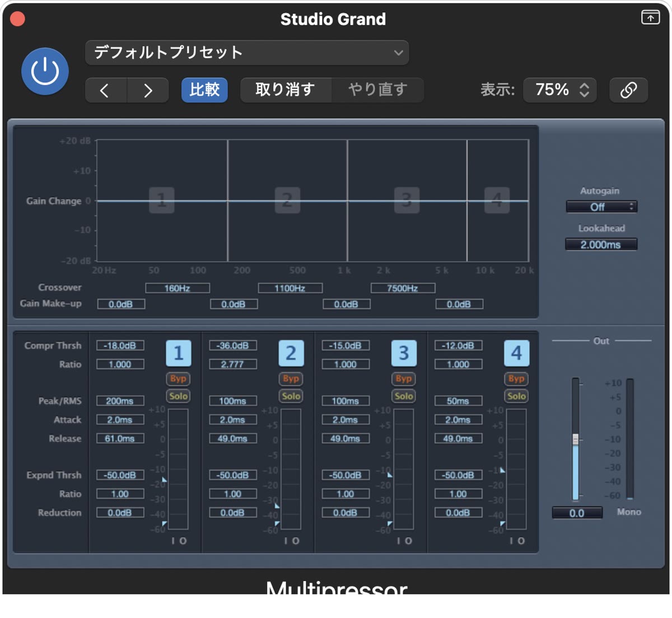Click band 3 expander Ratio 1.00 field
The image size is (672, 618).
pos(346,494)
